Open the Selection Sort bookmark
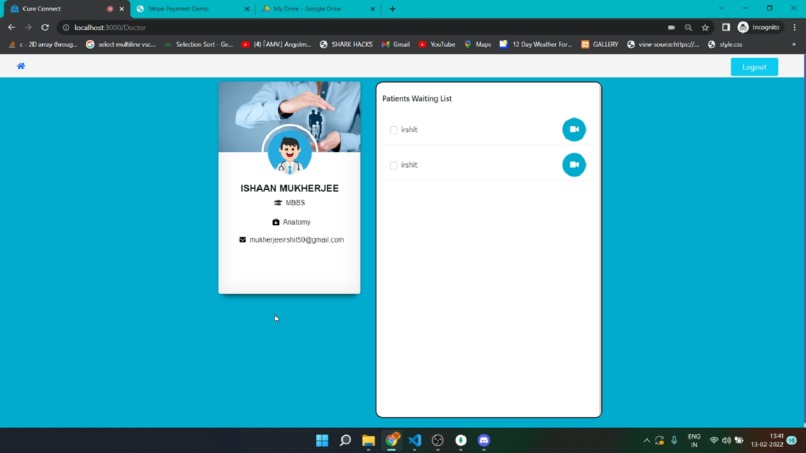 coord(198,45)
